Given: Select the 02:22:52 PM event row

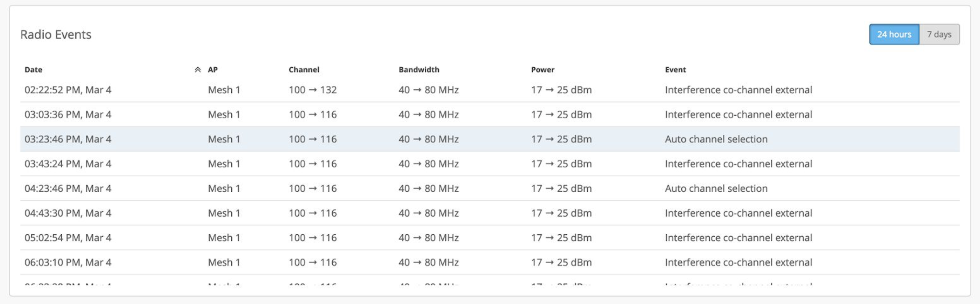Looking at the screenshot, I should pos(68,90).
